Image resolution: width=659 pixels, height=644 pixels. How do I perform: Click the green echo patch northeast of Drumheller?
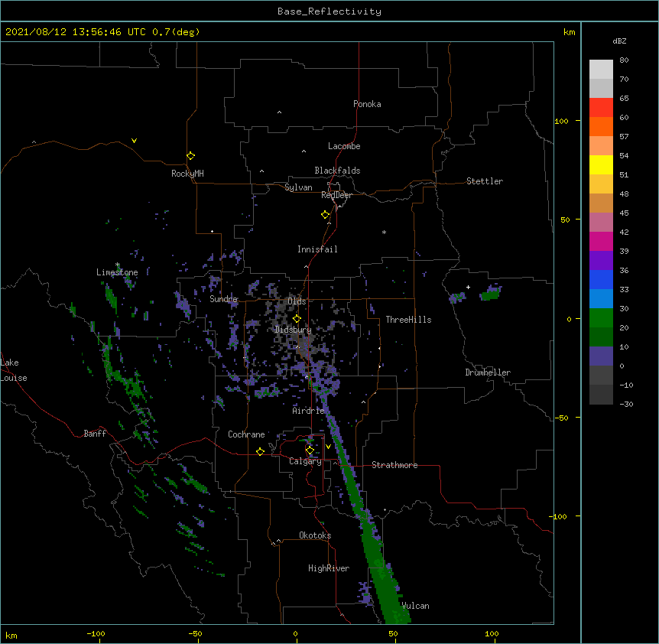(x=491, y=294)
